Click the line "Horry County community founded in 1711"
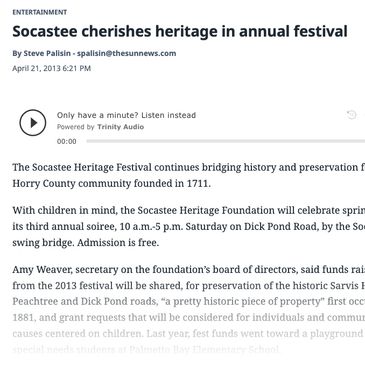Screen dimensions: 365x365 [111, 184]
